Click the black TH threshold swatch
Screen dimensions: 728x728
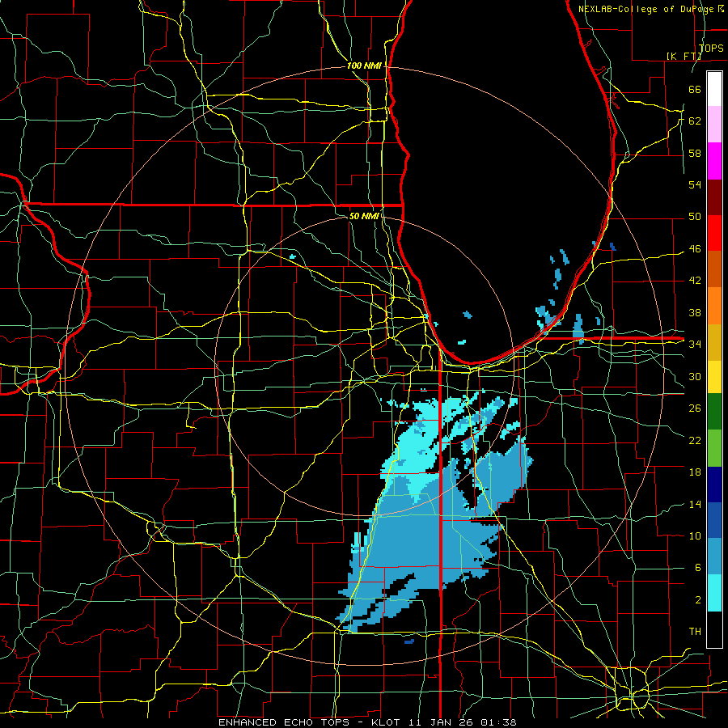(x=714, y=629)
